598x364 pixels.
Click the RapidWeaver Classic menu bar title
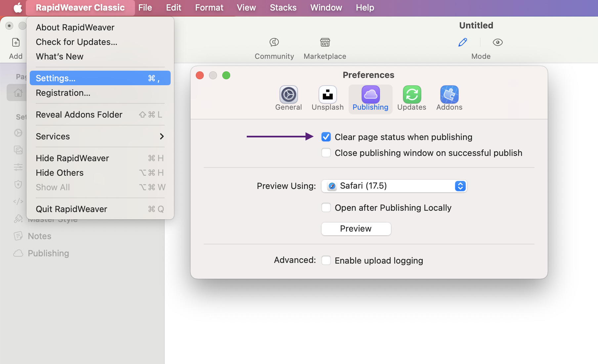(x=80, y=8)
